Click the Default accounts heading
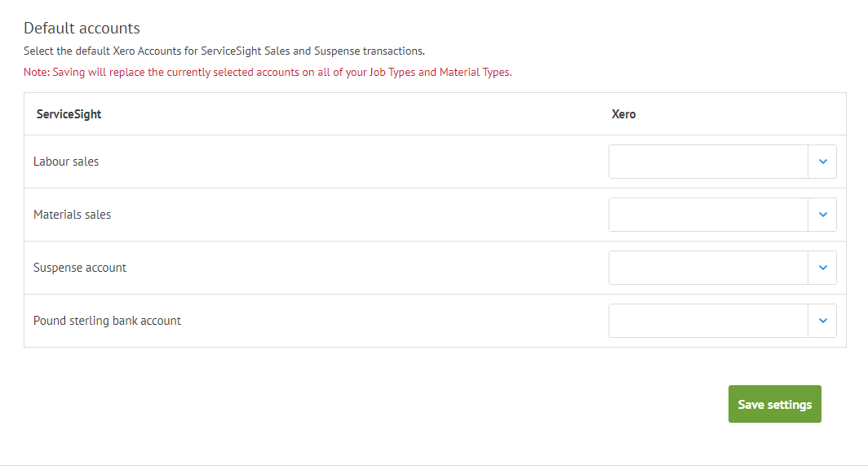868x466 pixels. 82,29
